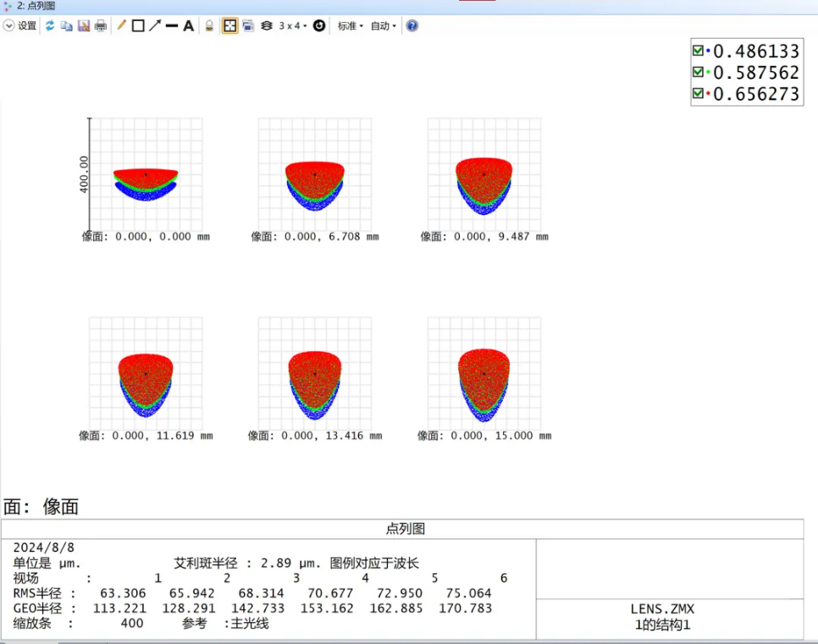The image size is (818, 644).
Task: Click the 点列图 window title tab
Action: coord(36,6)
